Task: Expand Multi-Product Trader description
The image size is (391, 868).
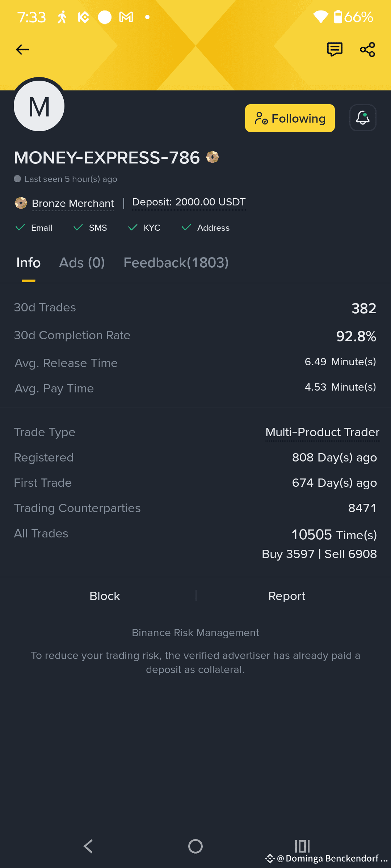Action: [323, 432]
